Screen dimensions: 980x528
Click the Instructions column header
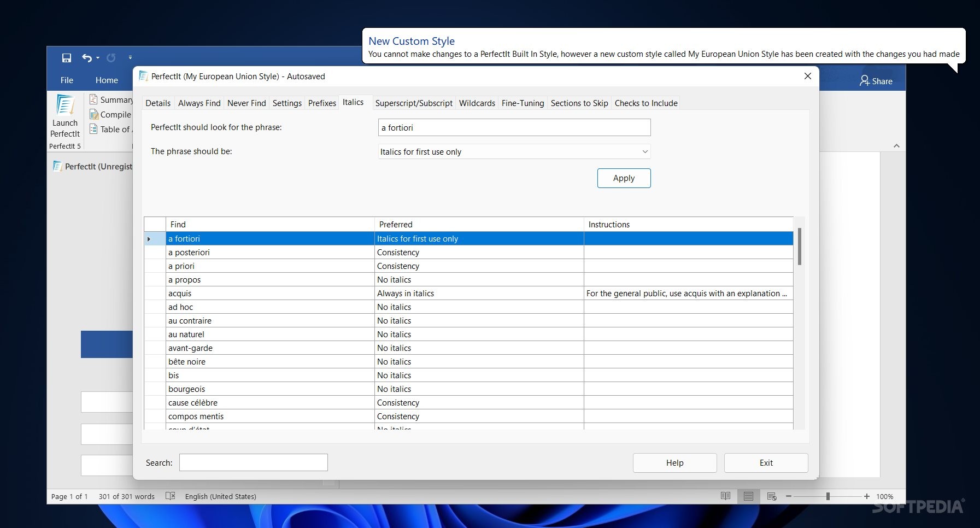(689, 224)
